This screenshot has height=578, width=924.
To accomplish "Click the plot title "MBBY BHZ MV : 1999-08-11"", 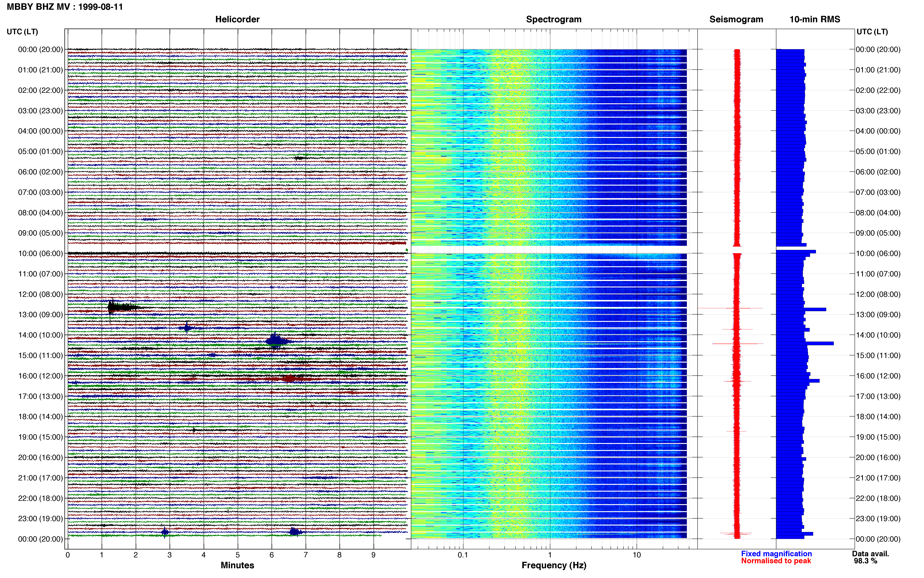I will (65, 6).
